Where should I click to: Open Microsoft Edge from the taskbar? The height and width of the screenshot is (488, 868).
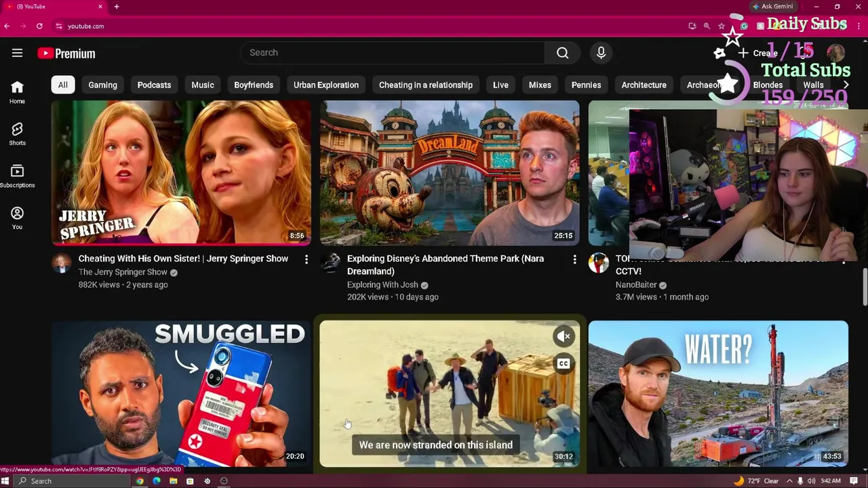click(x=157, y=481)
